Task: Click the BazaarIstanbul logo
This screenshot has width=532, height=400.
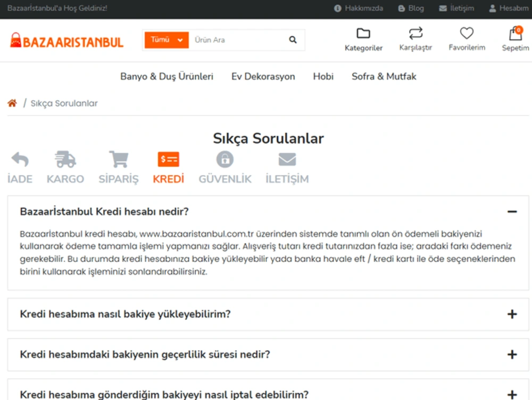Action: click(x=66, y=40)
